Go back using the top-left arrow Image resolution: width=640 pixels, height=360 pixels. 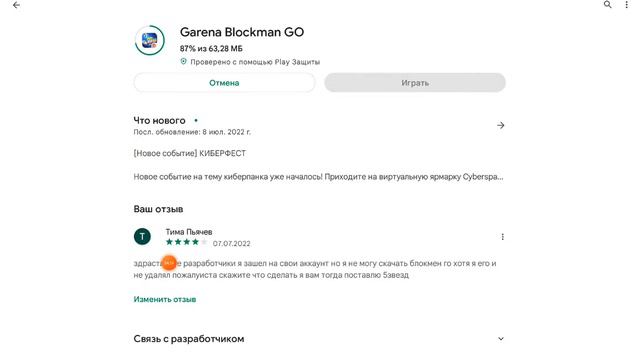click(16, 5)
